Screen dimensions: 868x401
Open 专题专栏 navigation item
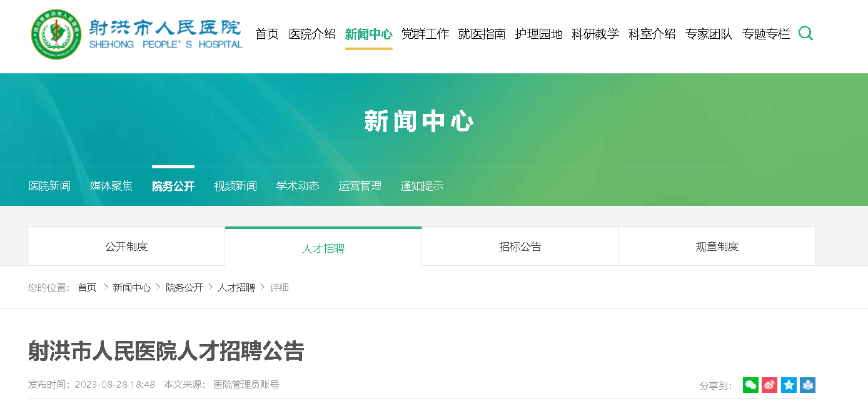coord(765,34)
